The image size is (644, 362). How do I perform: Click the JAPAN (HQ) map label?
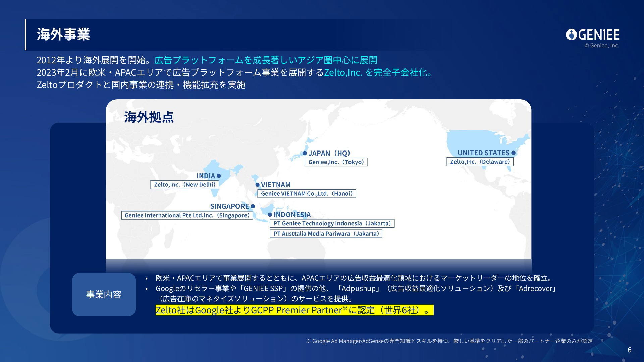click(329, 153)
